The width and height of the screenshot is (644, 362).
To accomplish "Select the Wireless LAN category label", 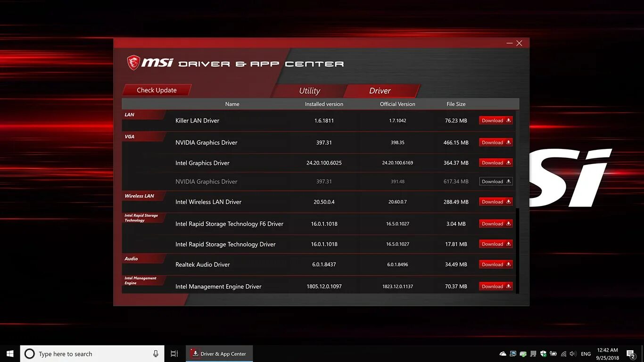I will pos(139,196).
